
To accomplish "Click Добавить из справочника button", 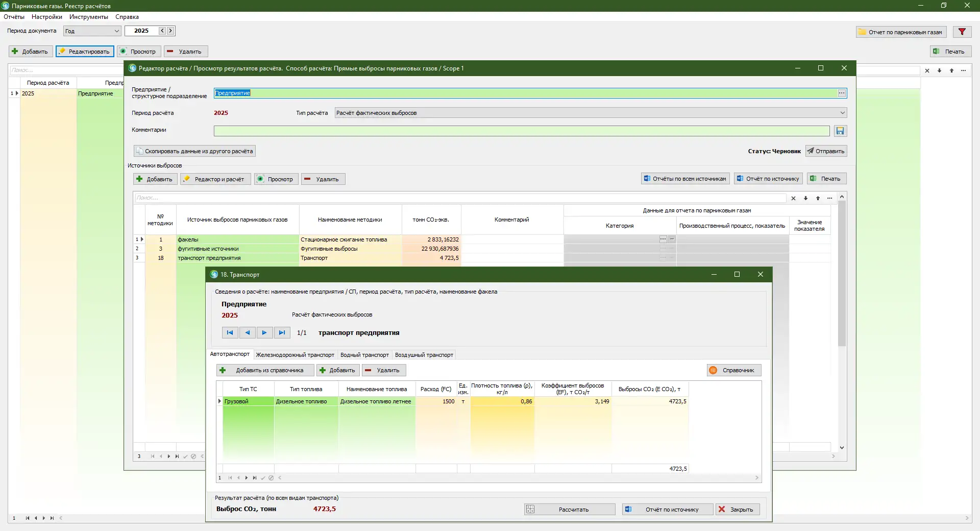I will coord(263,370).
